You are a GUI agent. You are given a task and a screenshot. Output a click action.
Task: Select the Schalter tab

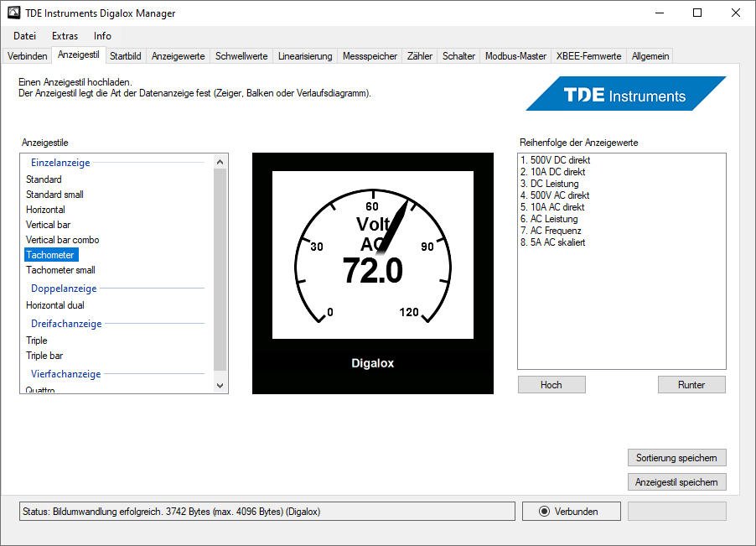(x=458, y=56)
